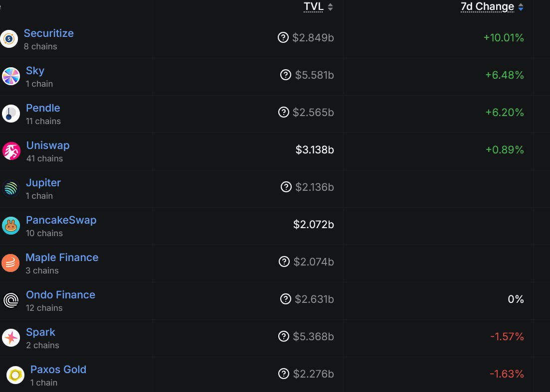Open the Uniswap protocol link
Image resolution: width=550 pixels, height=392 pixels.
click(48, 145)
